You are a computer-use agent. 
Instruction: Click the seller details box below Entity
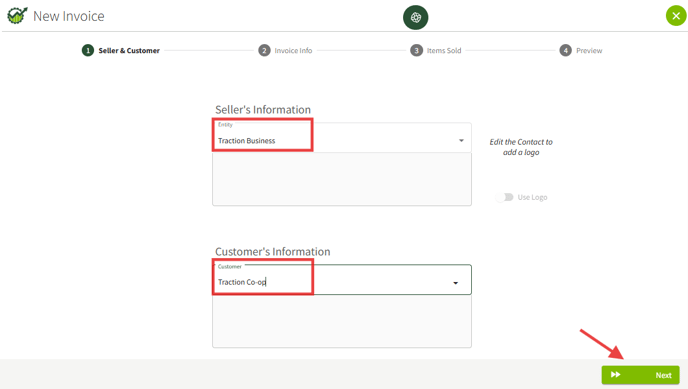coord(342,179)
